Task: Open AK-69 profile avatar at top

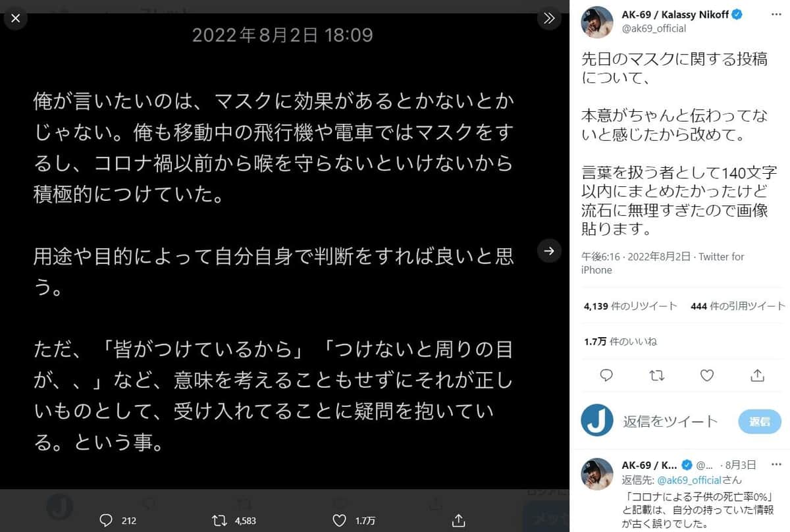Action: coord(598,22)
